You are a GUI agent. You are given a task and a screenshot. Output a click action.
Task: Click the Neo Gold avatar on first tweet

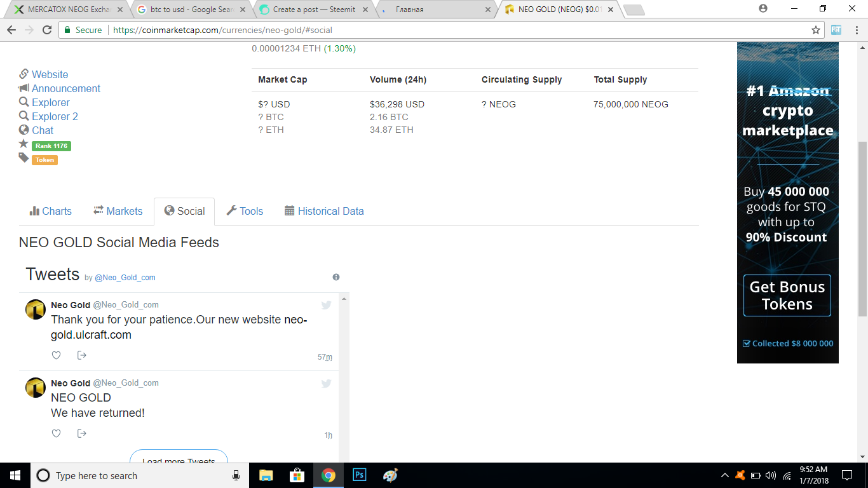[x=36, y=309]
